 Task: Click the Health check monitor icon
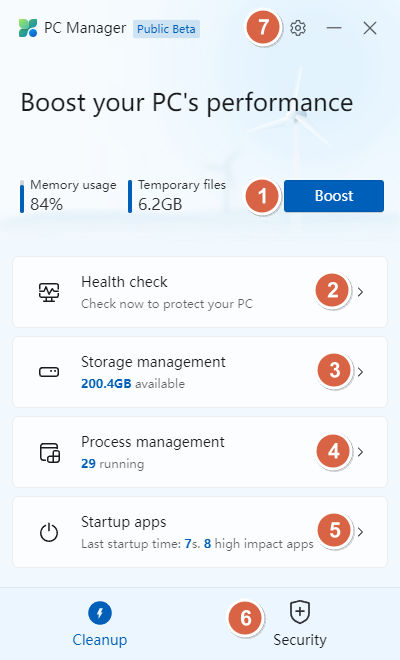pyautogui.click(x=49, y=292)
